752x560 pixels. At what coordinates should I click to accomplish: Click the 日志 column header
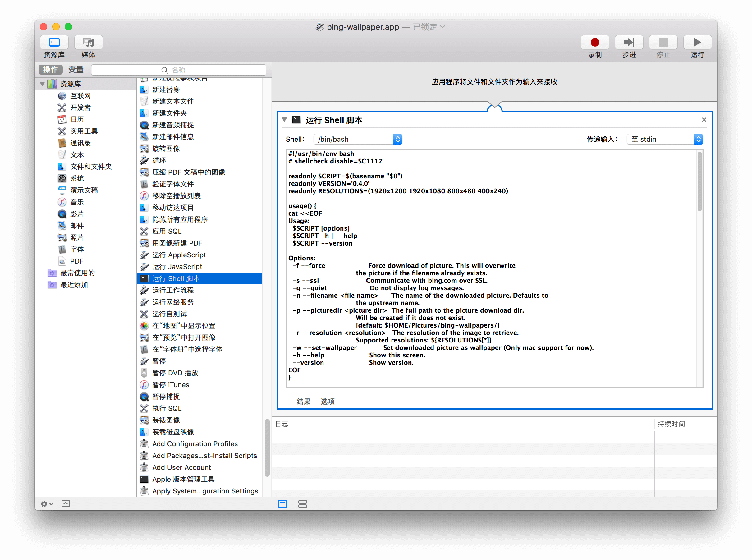(463, 424)
